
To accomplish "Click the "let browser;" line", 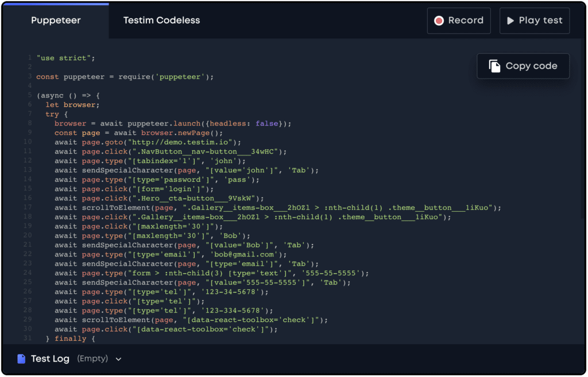I will click(72, 105).
